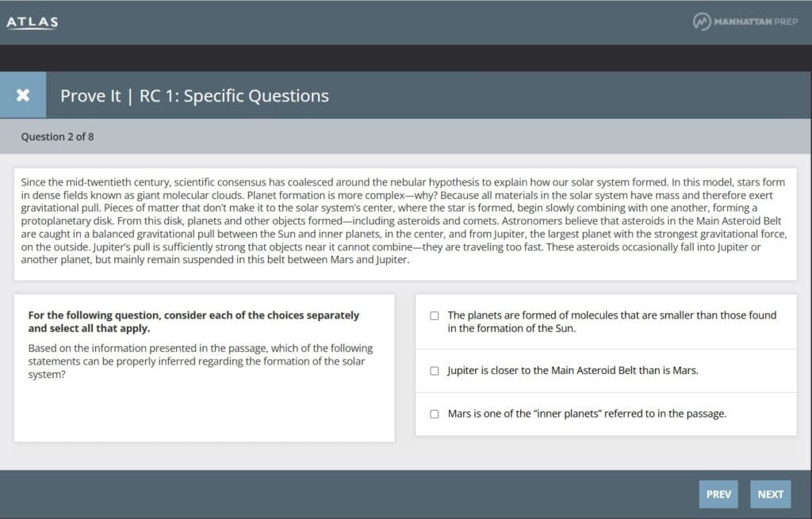Screen dimensions: 812x519
Task: Click the dark header bar above the quiz title
Action: pyautogui.click(x=406, y=58)
